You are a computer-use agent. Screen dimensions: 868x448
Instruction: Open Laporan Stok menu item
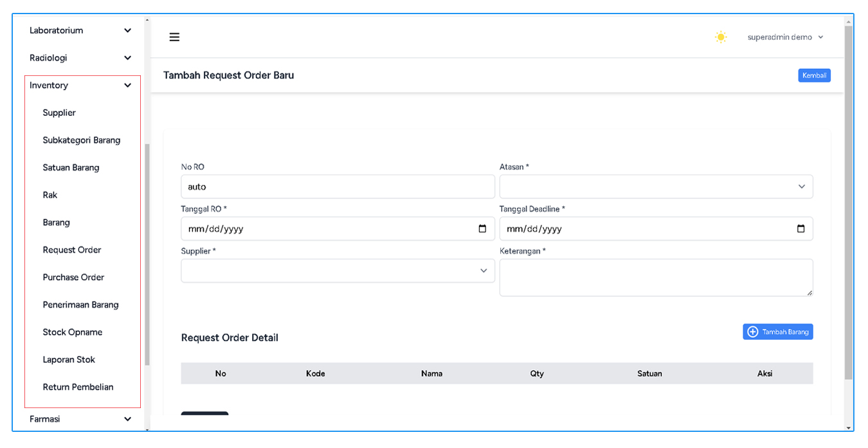point(69,360)
